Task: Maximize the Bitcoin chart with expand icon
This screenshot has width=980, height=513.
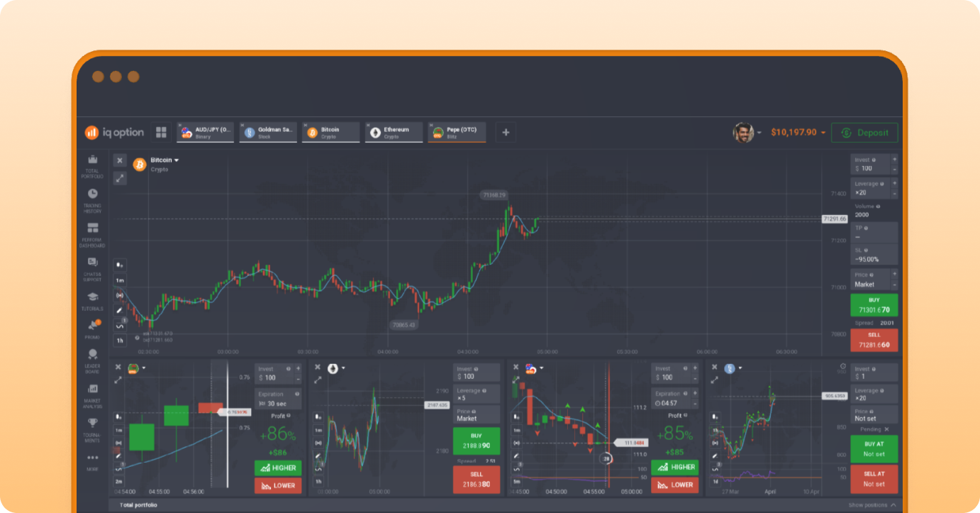Action: click(x=120, y=178)
